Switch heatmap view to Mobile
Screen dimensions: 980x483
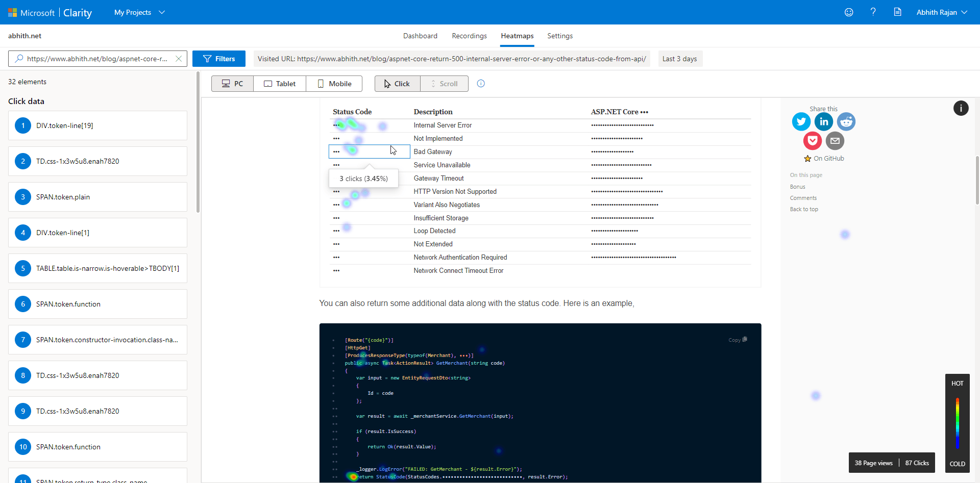pos(334,84)
